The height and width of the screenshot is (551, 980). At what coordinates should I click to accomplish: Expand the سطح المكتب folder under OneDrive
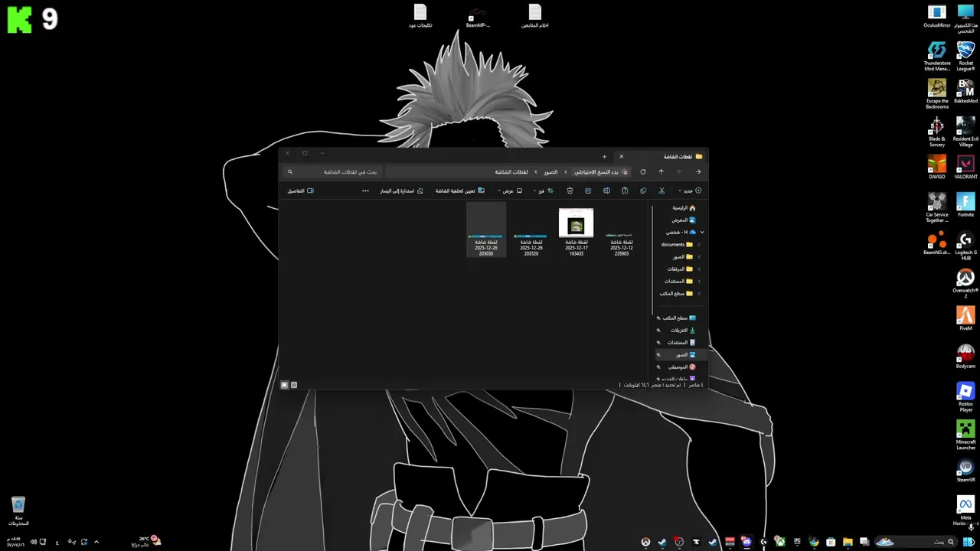click(x=699, y=293)
